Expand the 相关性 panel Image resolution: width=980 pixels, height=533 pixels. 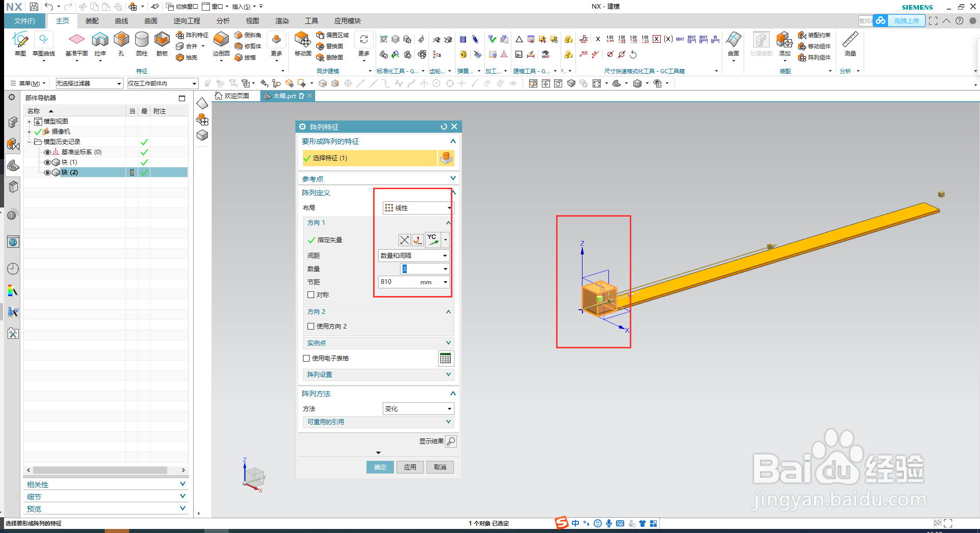106,484
